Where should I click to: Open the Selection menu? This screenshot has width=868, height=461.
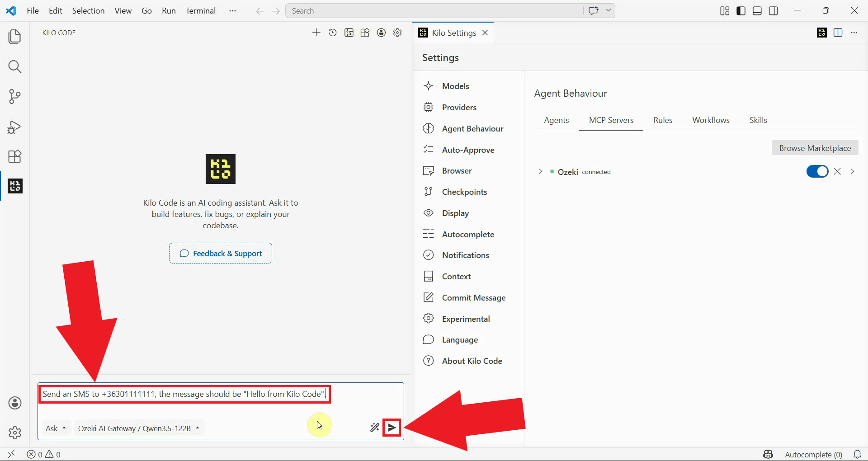click(88, 11)
